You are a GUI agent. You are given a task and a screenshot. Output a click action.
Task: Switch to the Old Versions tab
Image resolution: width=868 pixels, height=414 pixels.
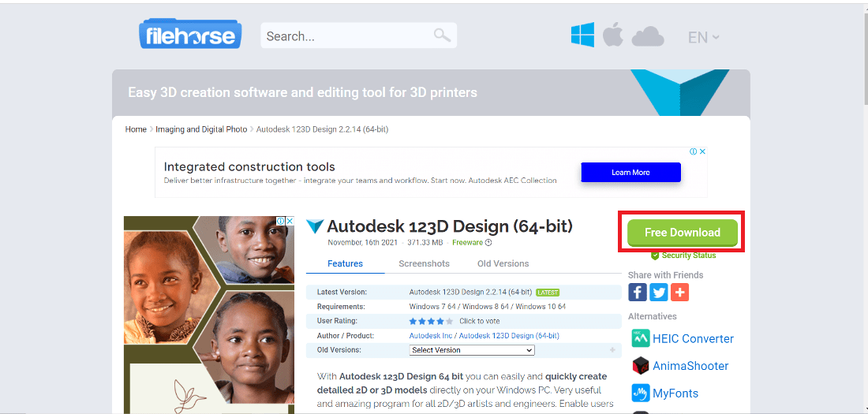click(x=503, y=263)
